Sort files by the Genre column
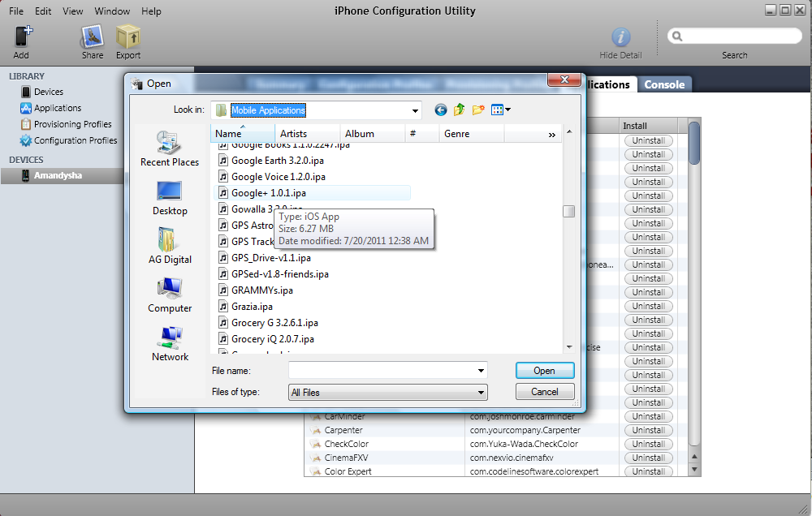The width and height of the screenshot is (812, 516). coord(471,134)
